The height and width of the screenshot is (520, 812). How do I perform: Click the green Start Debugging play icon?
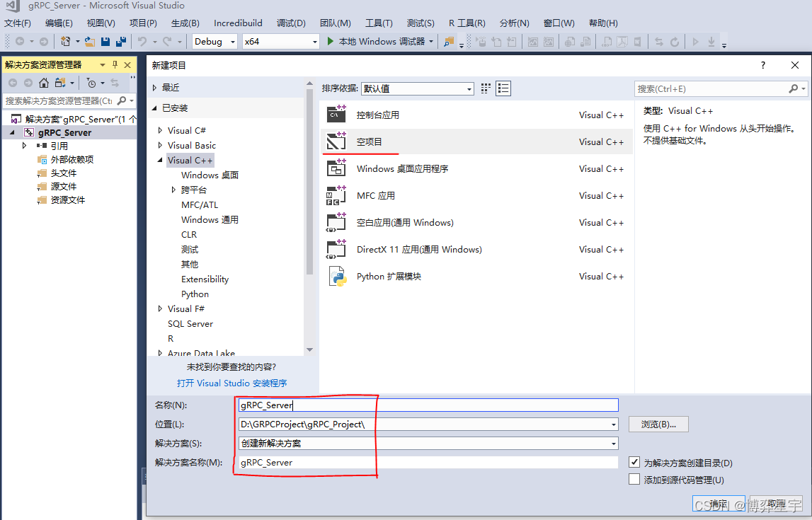click(x=331, y=41)
